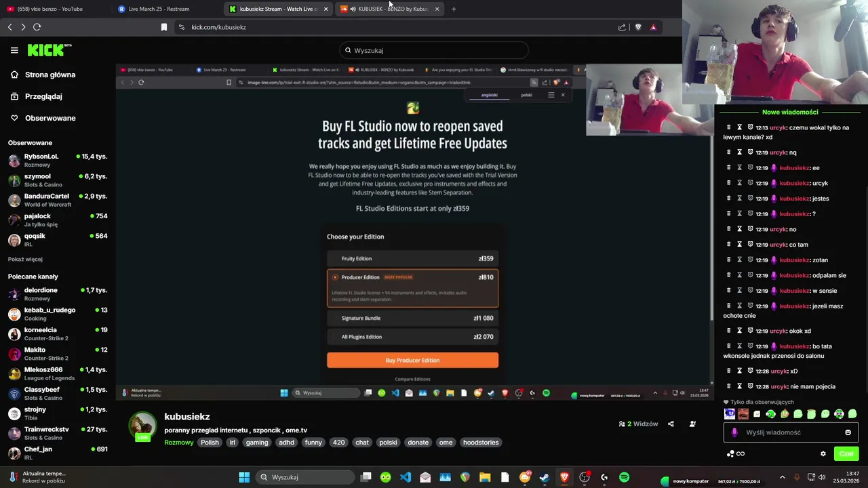Click the KICK logo

pyautogui.click(x=50, y=50)
